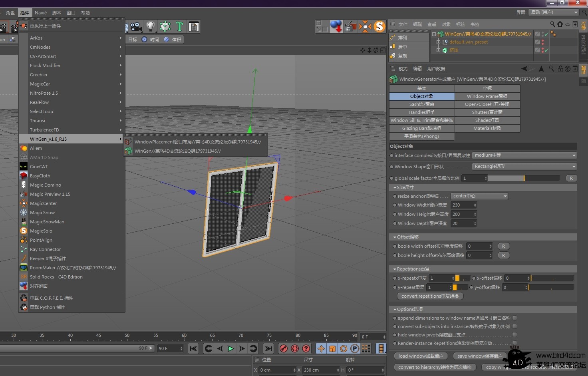Click the Window Width窗户宽度 value field
The image size is (588, 376).
coord(461,205)
